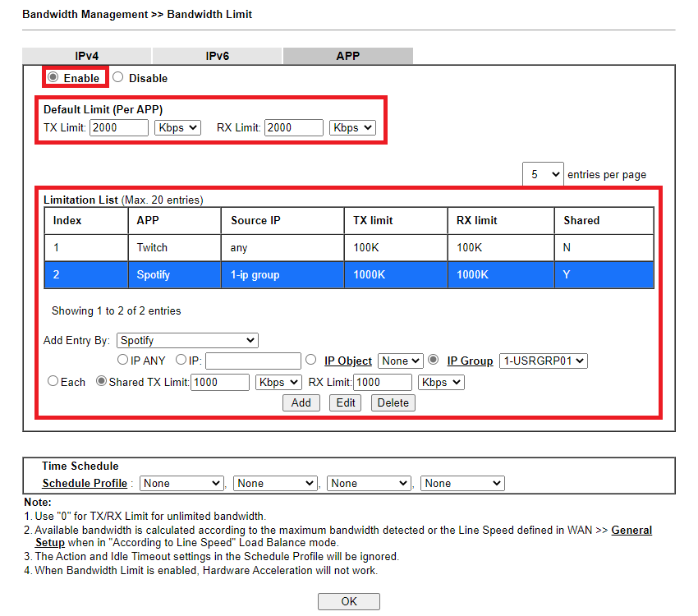Select the Enable radio button
This screenshot has width=698, height=616.
click(x=53, y=77)
